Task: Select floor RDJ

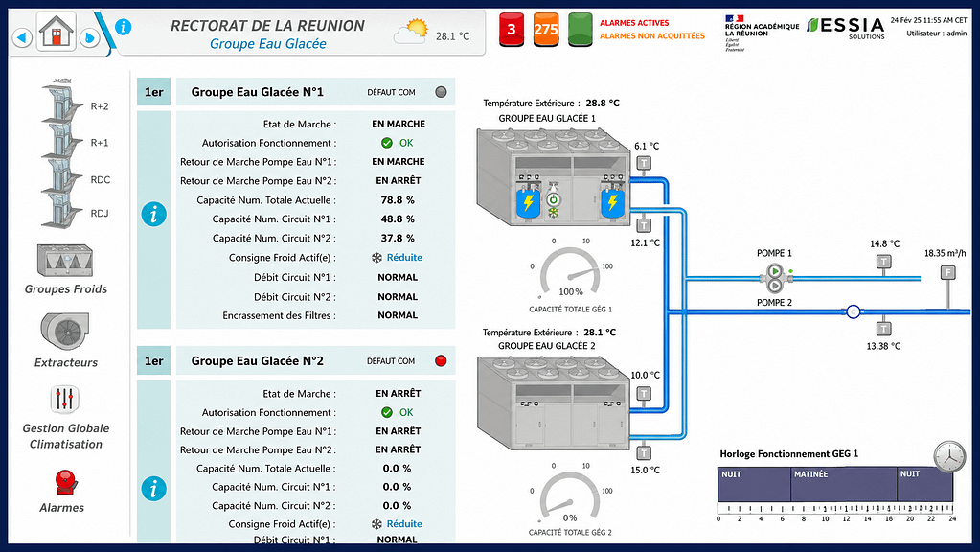Action: point(100,213)
